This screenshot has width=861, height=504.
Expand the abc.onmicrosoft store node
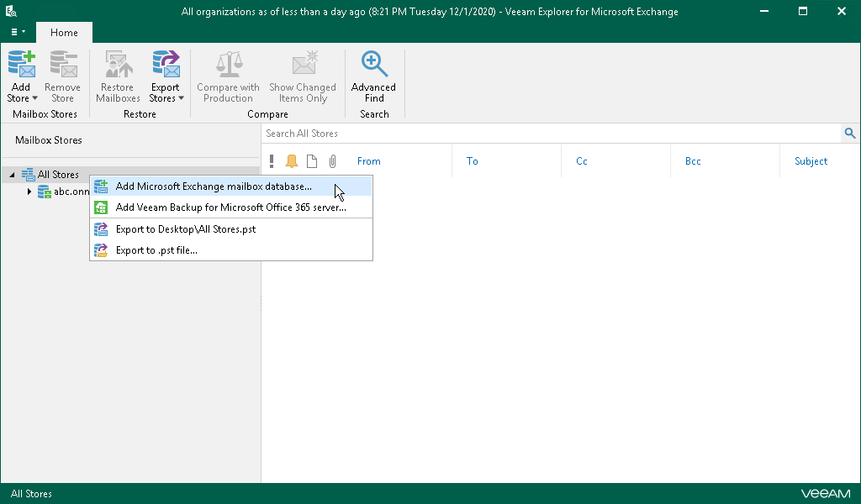[29, 192]
